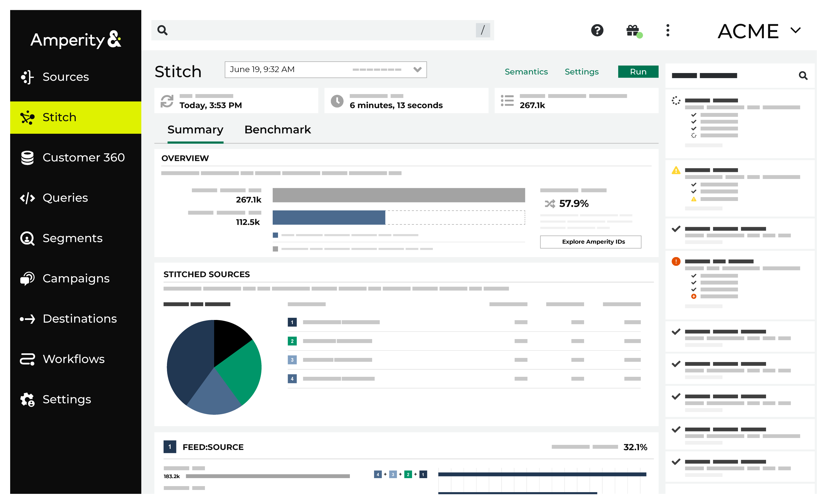
Task: Switch to the Benchmark tab
Action: pos(278,130)
